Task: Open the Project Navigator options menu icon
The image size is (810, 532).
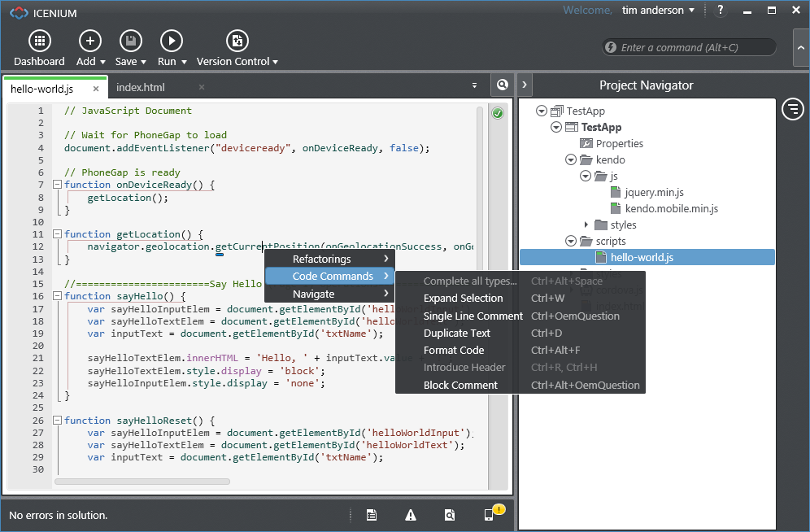Action: [792, 109]
